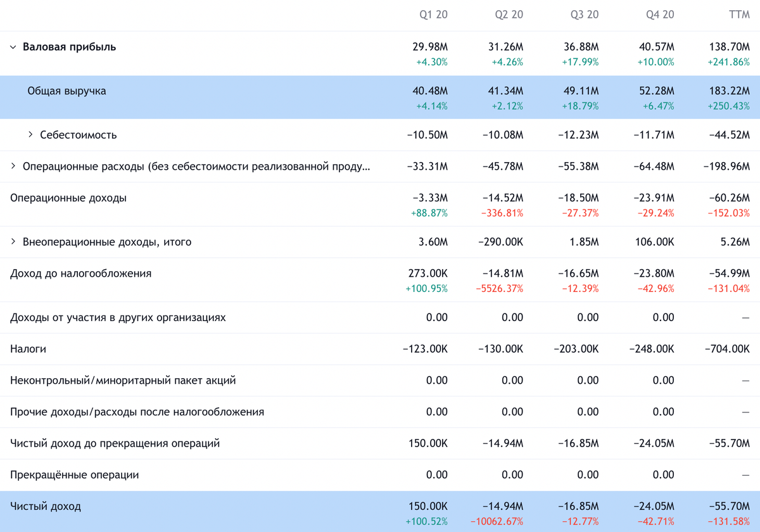Screen dimensions: 760x532
Task: Click the Налоги row label
Action: click(x=28, y=349)
